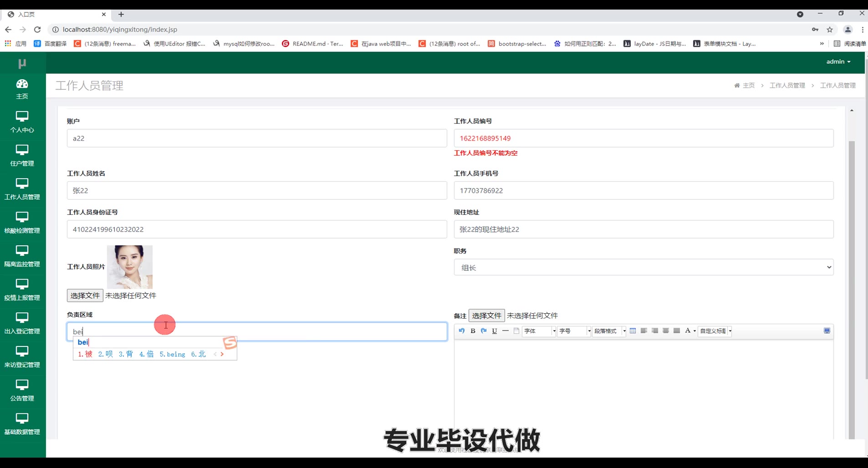Bookmark this page using the star icon

pos(829,30)
